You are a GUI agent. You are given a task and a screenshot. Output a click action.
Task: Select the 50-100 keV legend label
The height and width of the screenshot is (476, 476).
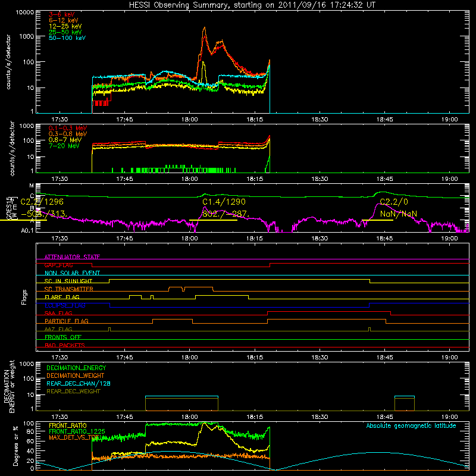pos(67,38)
